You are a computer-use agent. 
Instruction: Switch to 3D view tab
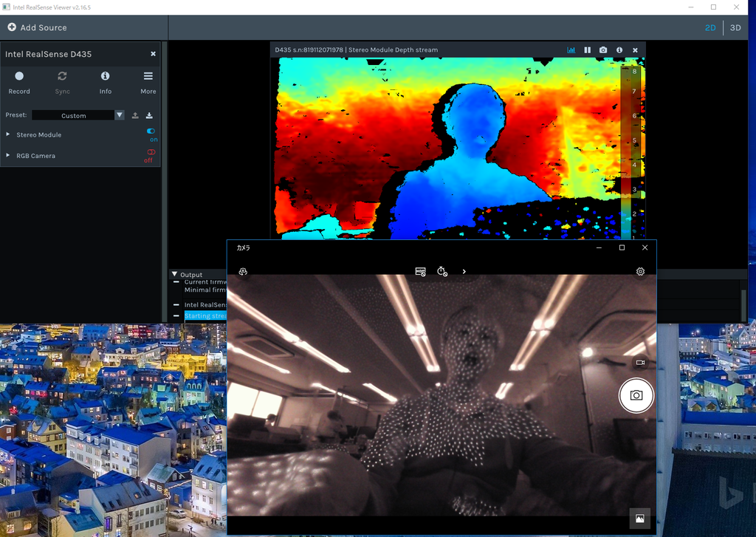[x=735, y=27]
